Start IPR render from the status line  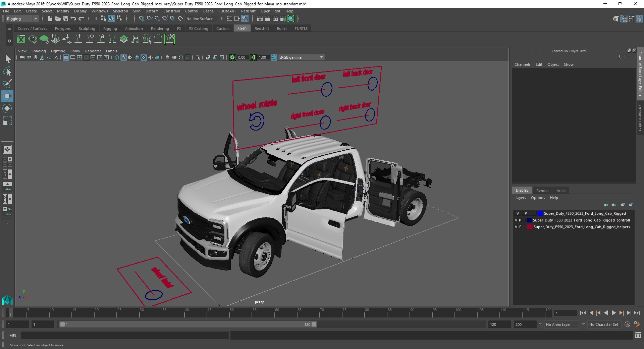click(275, 19)
